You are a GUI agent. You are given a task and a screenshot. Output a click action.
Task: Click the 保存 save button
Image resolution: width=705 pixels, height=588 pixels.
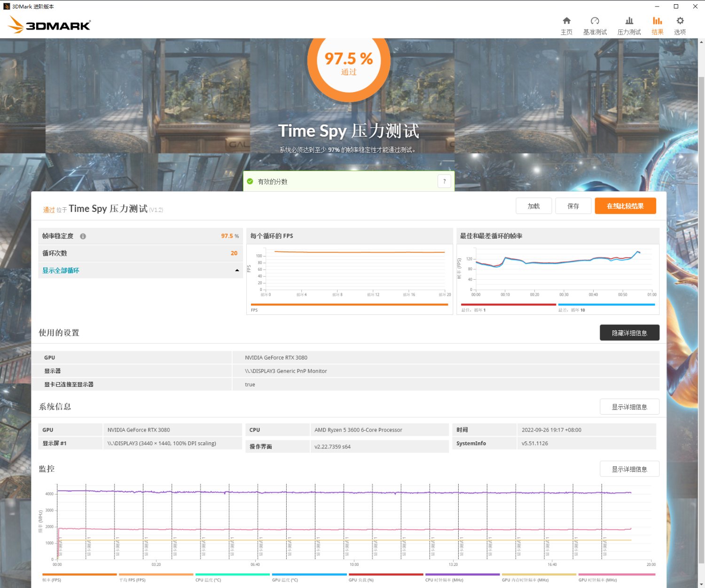pyautogui.click(x=573, y=206)
